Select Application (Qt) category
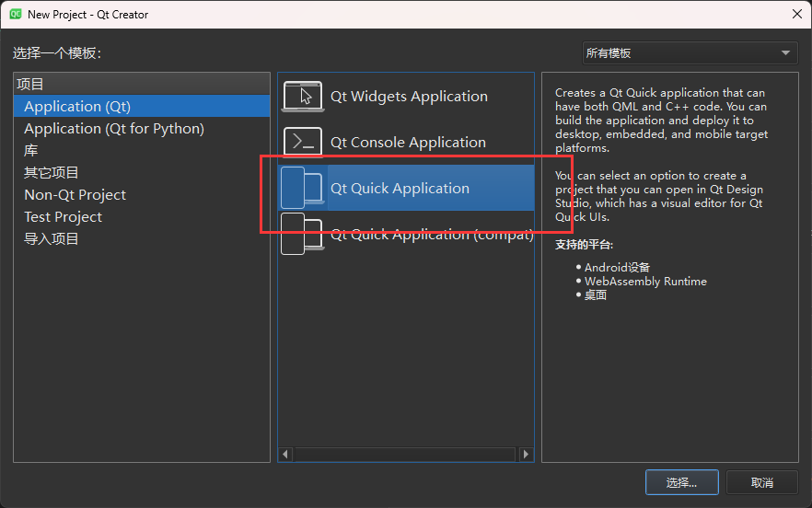This screenshot has width=812, height=508. [x=142, y=106]
